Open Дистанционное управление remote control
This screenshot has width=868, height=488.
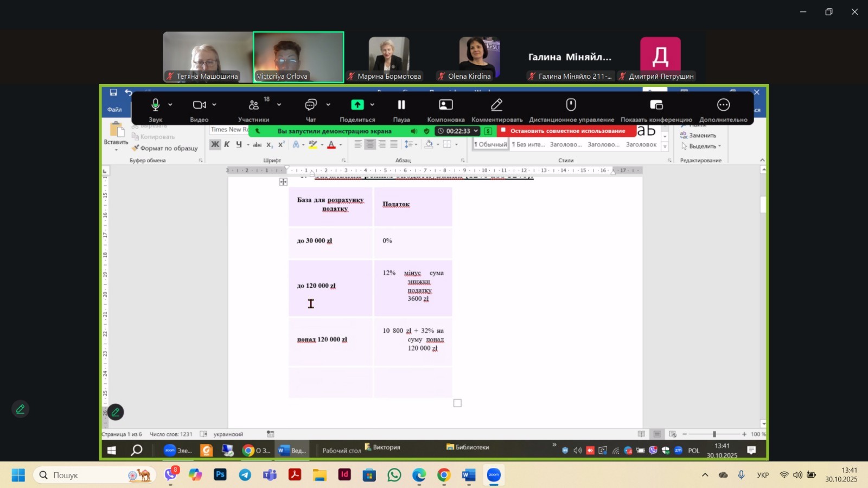coord(571,105)
